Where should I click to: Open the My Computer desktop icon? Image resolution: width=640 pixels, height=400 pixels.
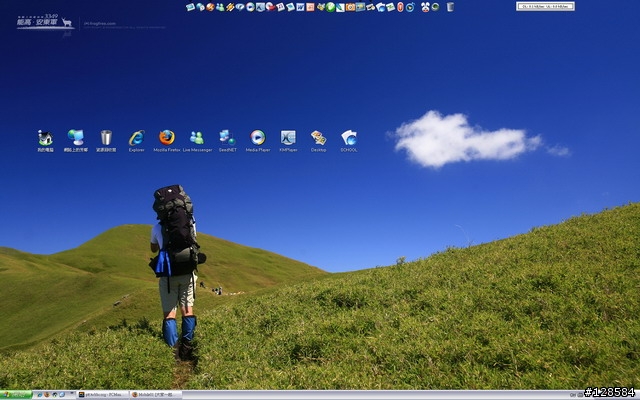pyautogui.click(x=45, y=138)
